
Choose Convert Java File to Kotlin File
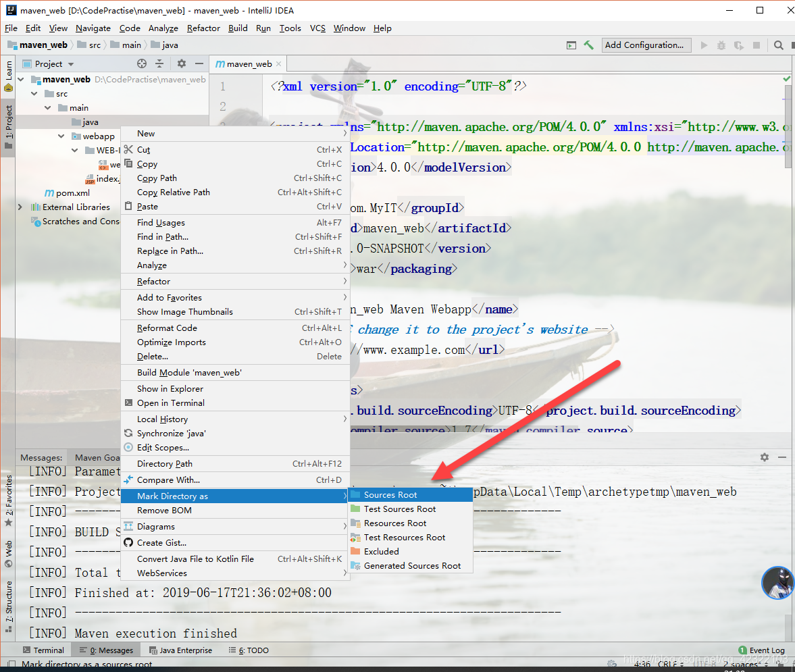click(x=235, y=559)
